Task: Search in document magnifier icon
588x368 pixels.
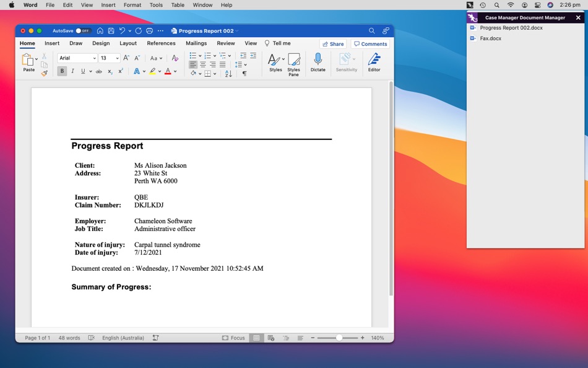Action: point(371,31)
